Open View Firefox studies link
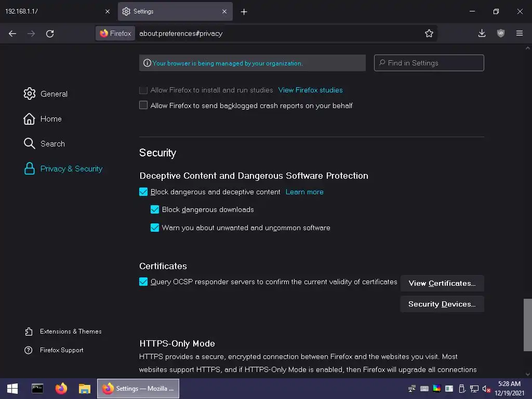Image resolution: width=532 pixels, height=399 pixels. pyautogui.click(x=310, y=90)
